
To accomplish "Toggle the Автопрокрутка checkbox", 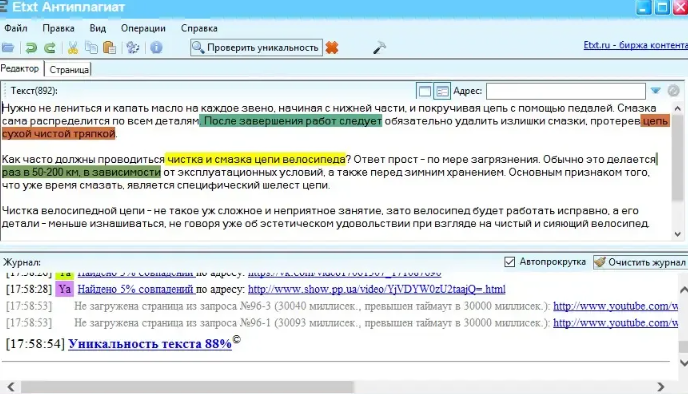I will point(509,262).
